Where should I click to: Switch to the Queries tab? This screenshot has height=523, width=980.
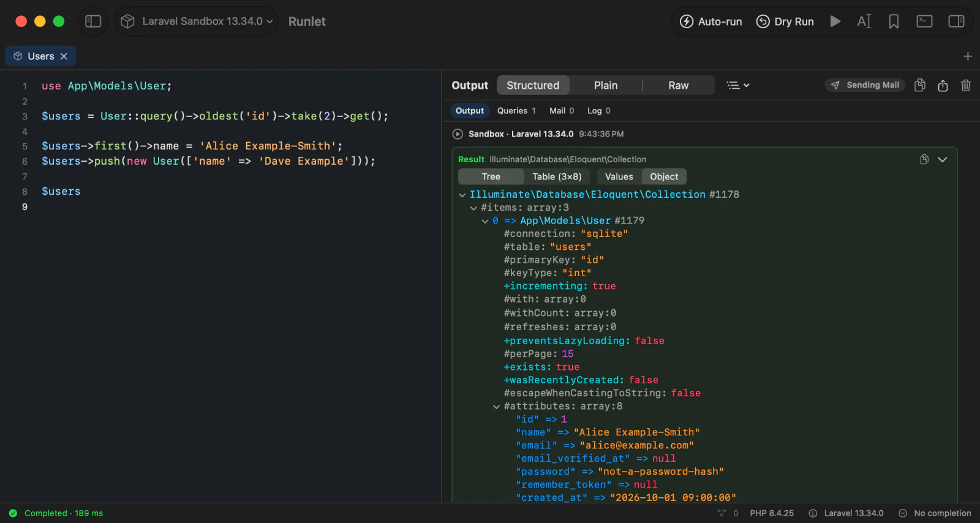(x=516, y=111)
